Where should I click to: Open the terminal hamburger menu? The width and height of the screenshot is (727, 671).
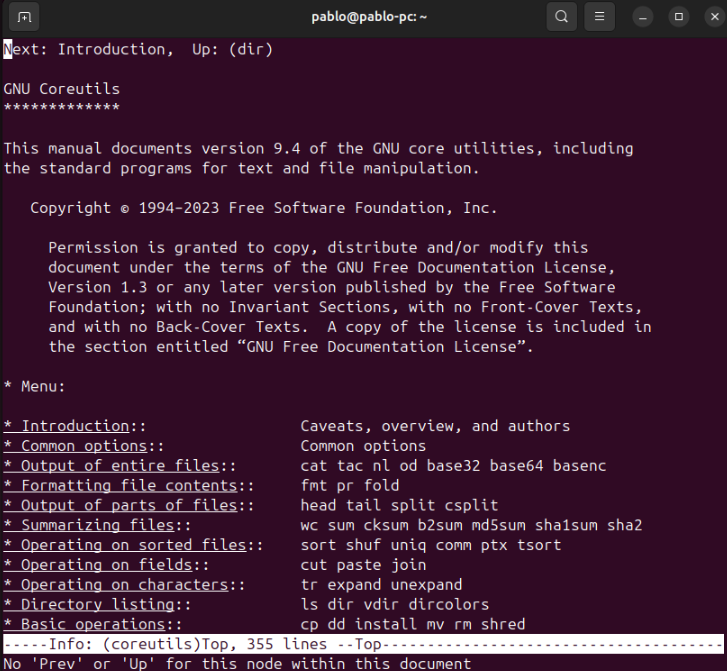point(599,17)
